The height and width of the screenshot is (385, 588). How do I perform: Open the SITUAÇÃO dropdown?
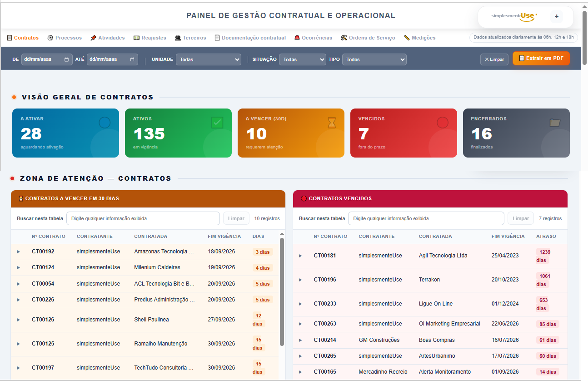tap(302, 59)
